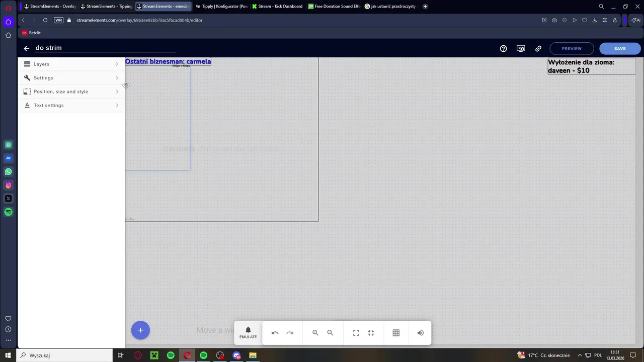Toggle the VPN badge in address bar
644x362 pixels.
(x=59, y=20)
